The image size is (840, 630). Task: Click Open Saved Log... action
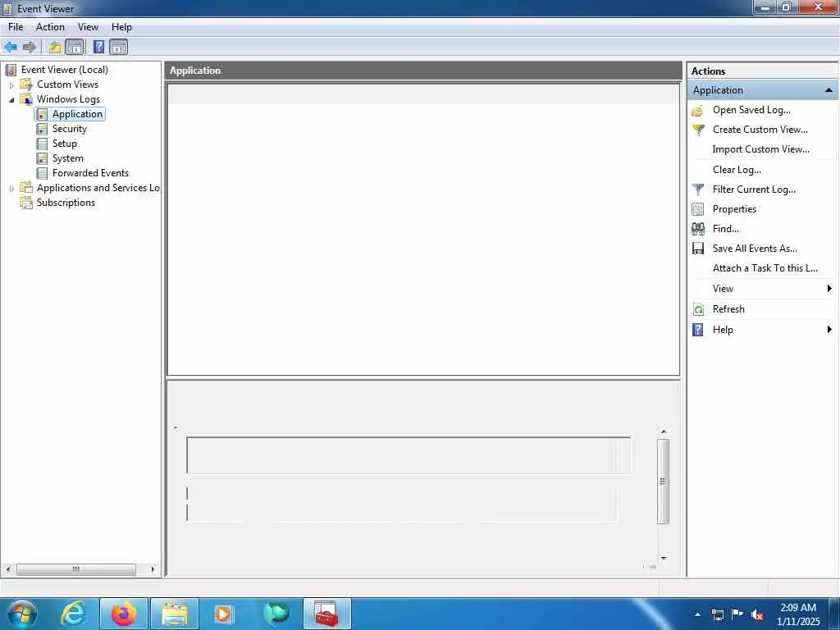click(751, 110)
